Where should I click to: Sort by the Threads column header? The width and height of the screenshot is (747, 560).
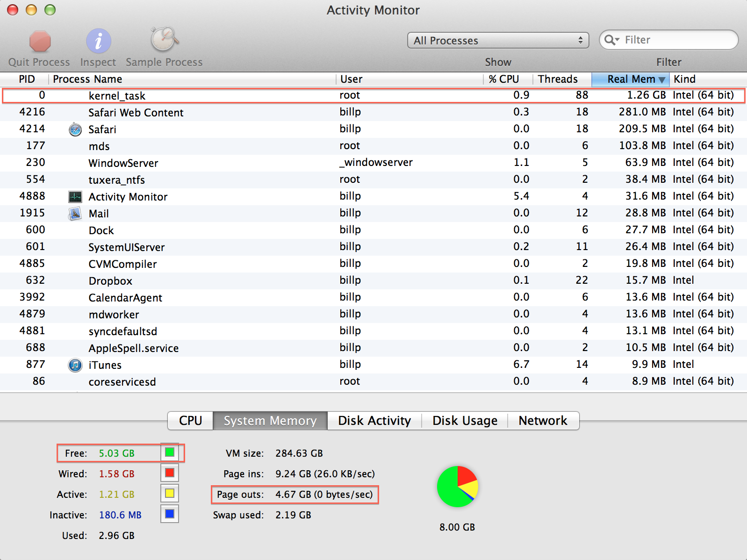[x=562, y=79]
